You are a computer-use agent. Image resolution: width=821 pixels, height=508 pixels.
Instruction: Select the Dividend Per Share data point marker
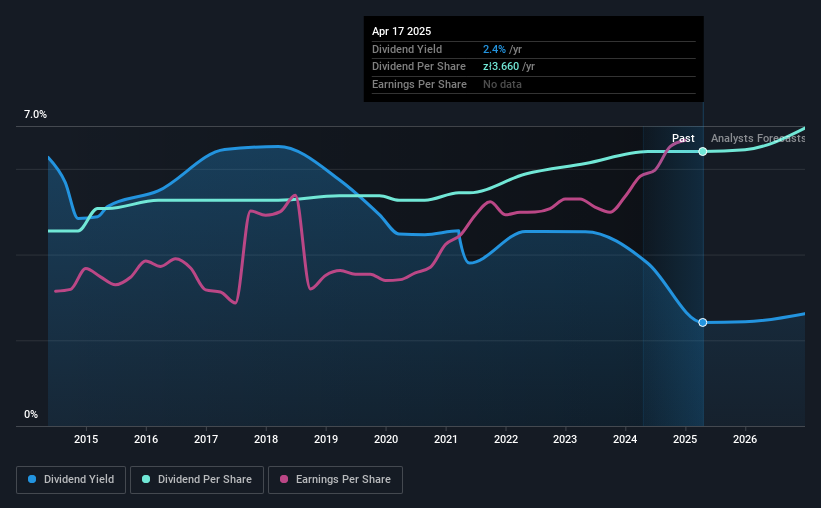[703, 151]
